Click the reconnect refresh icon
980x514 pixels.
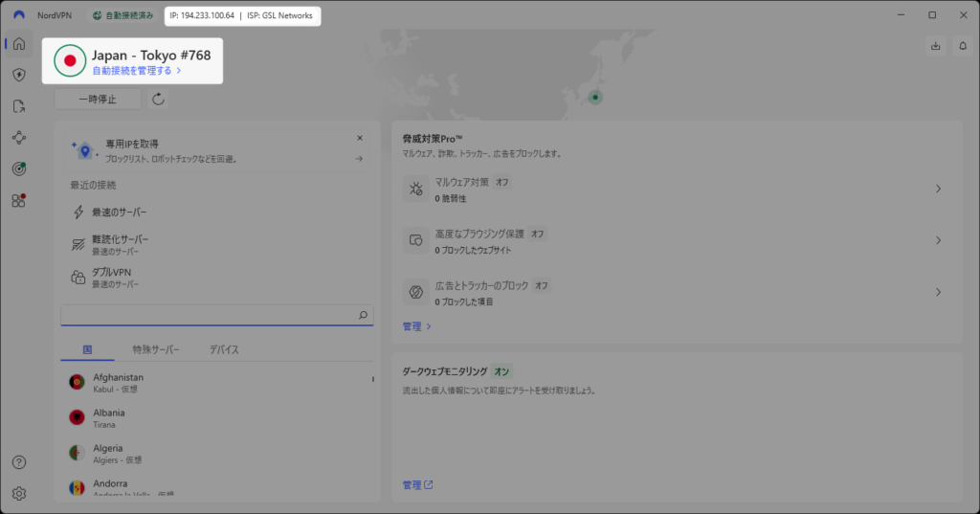point(159,99)
